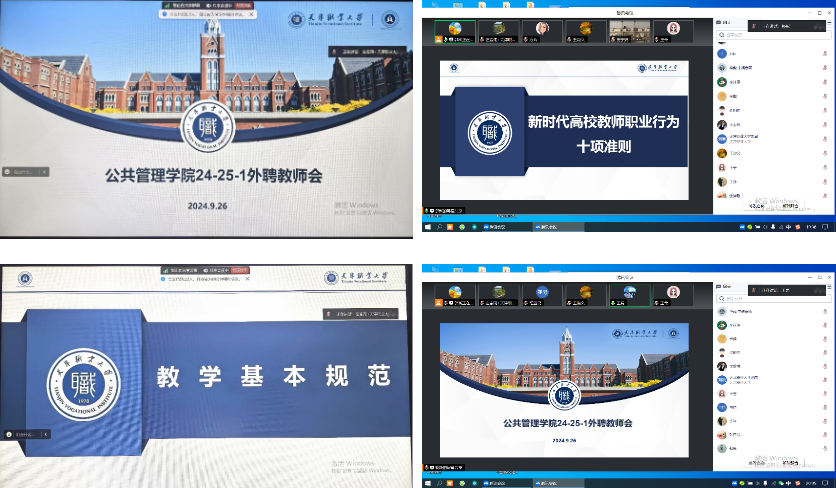Toggle mic icon for last participant in bottom-right list
The width and height of the screenshot is (836, 488).
[824, 449]
